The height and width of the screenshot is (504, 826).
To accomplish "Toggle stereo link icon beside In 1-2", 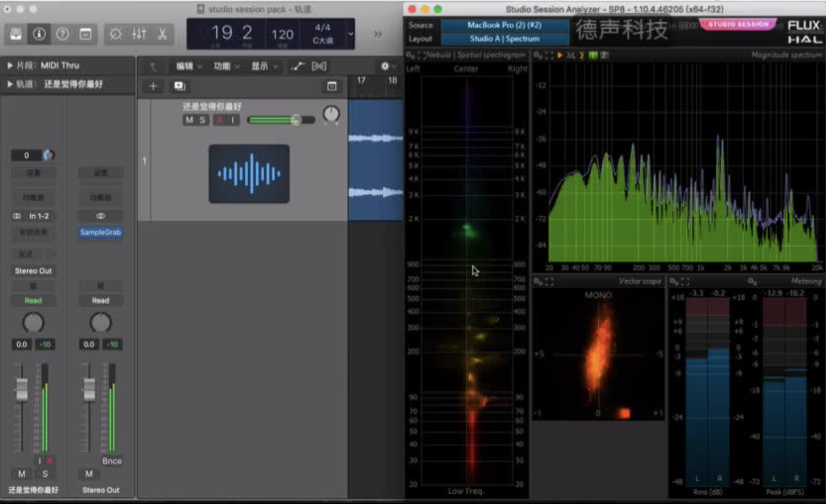I will click(17, 216).
